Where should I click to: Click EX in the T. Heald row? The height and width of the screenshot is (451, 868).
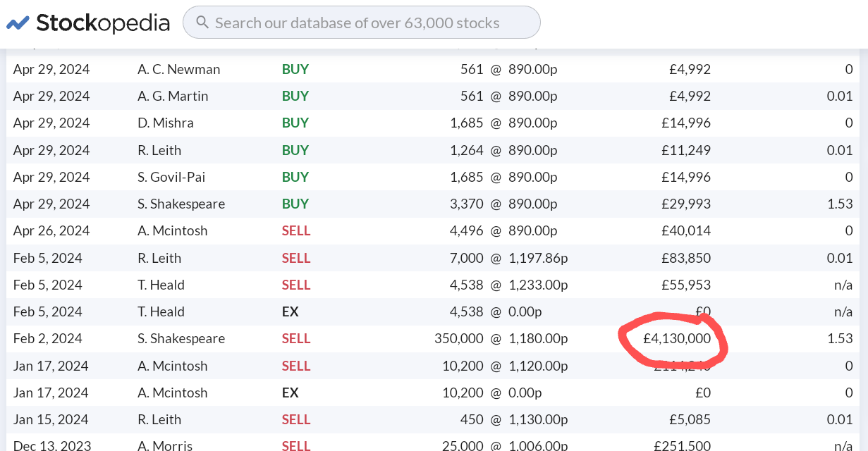tap(290, 311)
